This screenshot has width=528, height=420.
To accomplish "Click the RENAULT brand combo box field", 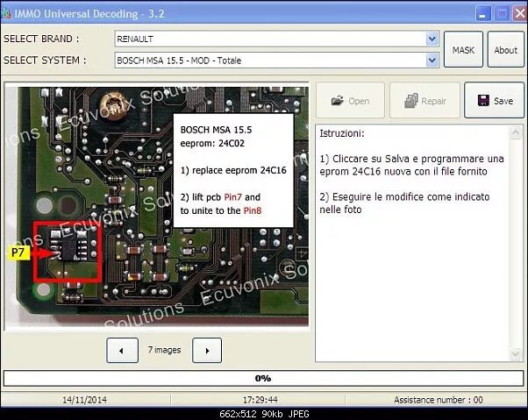I will click(276, 39).
